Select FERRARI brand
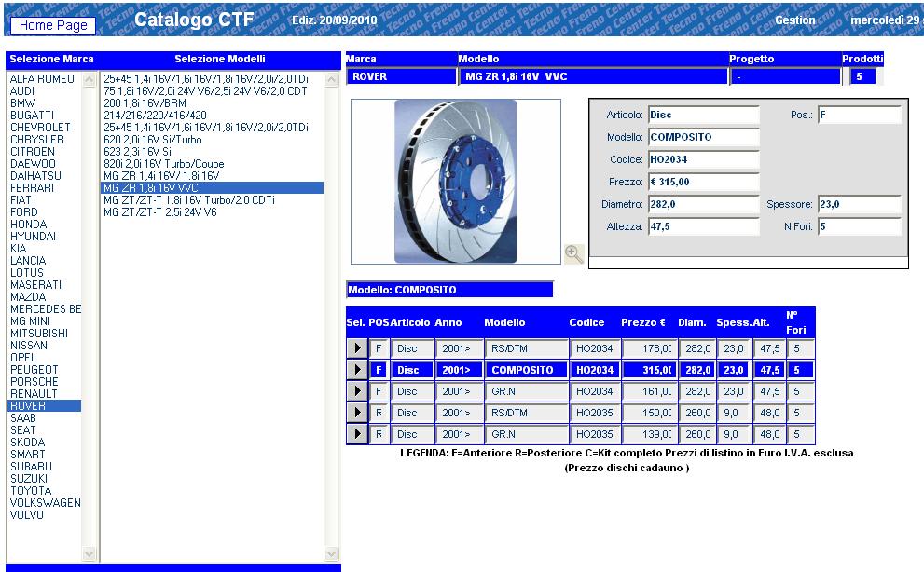Viewport: 924px width, 572px height. [32, 188]
